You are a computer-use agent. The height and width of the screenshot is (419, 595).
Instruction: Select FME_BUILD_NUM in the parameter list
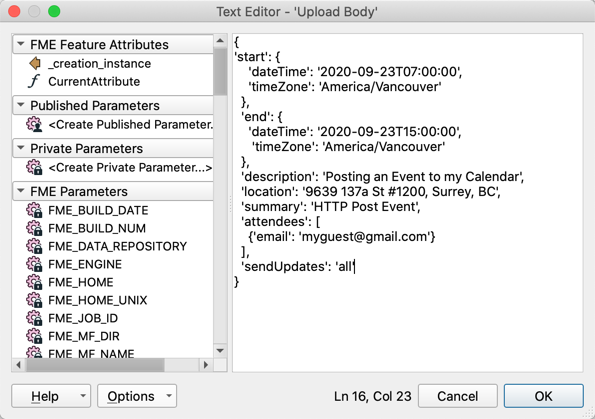pyautogui.click(x=97, y=228)
